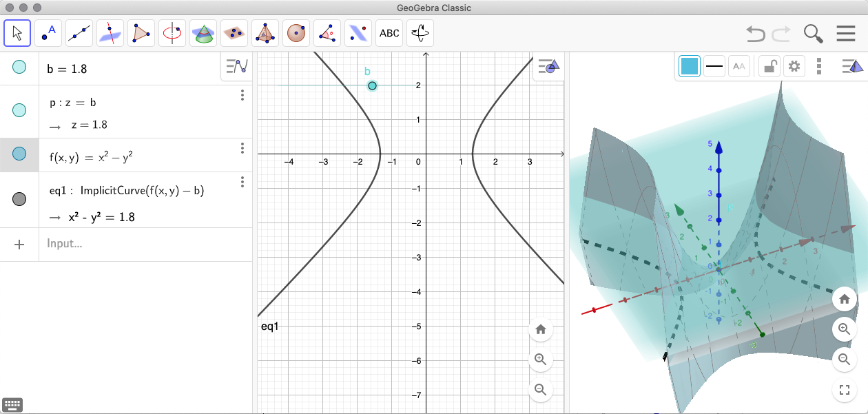Image resolution: width=868 pixels, height=414 pixels.
Task: Select the Reflect about Plane tool
Action: click(358, 32)
